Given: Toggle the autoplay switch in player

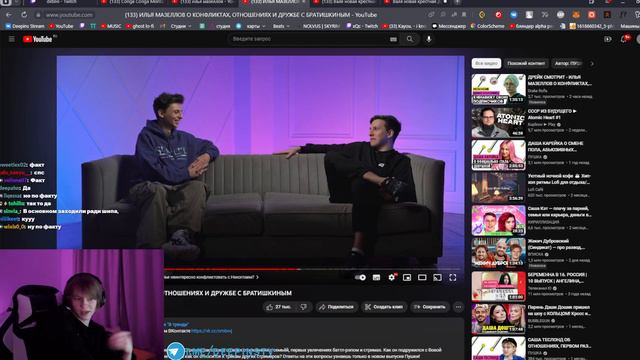Looking at the screenshot, I should click(x=360, y=278).
